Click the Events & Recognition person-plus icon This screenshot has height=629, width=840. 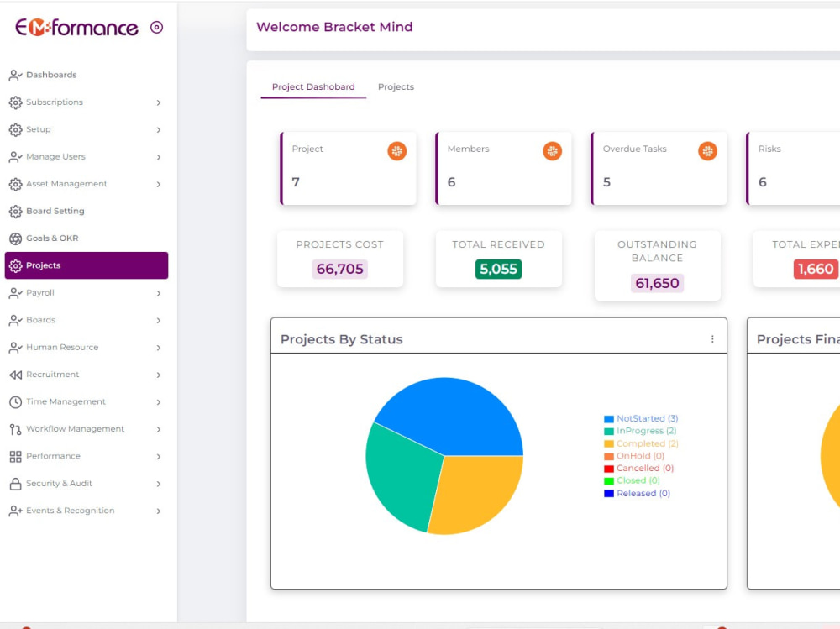(x=15, y=511)
